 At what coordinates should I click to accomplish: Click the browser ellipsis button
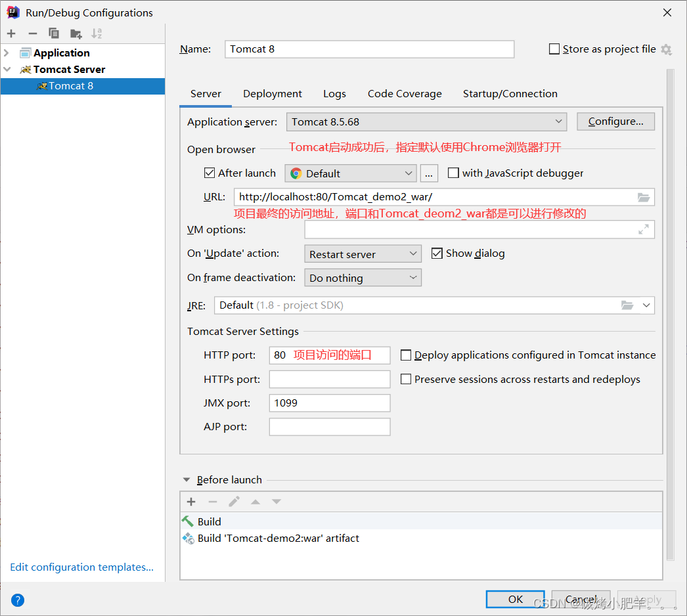coord(429,173)
